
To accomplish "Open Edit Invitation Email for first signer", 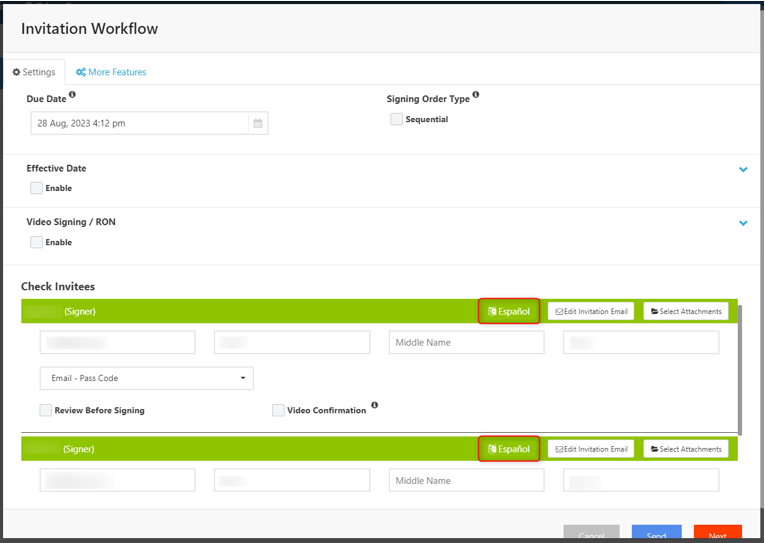I will point(591,311).
